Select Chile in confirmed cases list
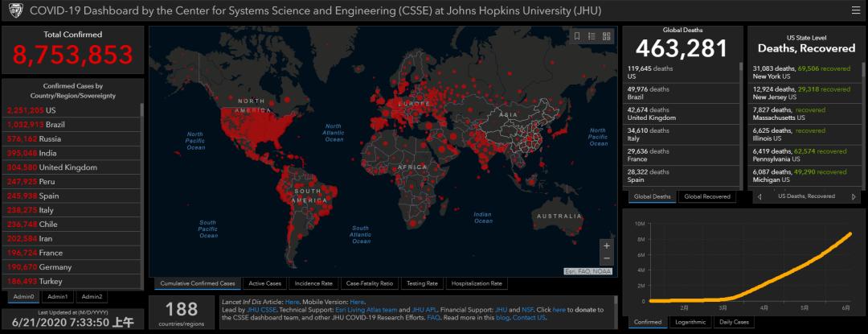Screen dimensions: 868x334 [72, 225]
